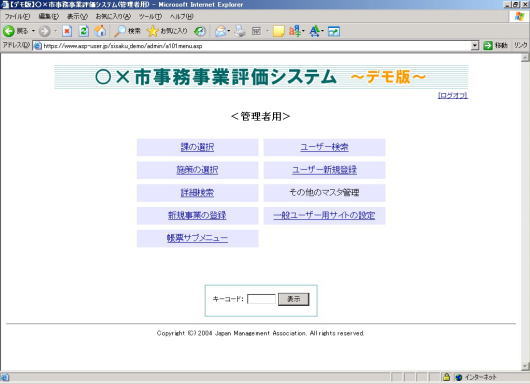Screen dimensions: 530x384
Task: Click the Print icon in toolbar
Action: tap(240, 31)
